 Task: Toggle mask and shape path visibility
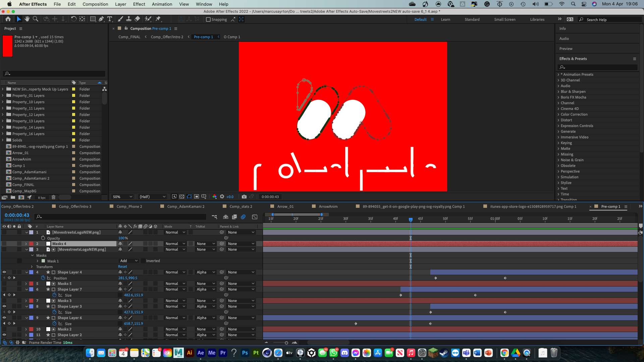click(189, 197)
